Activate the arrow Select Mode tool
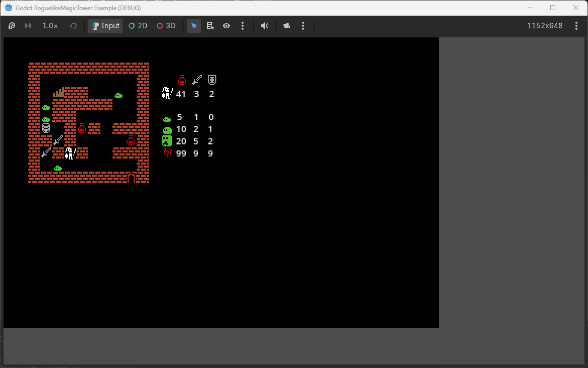This screenshot has width=588, height=368. [x=194, y=26]
